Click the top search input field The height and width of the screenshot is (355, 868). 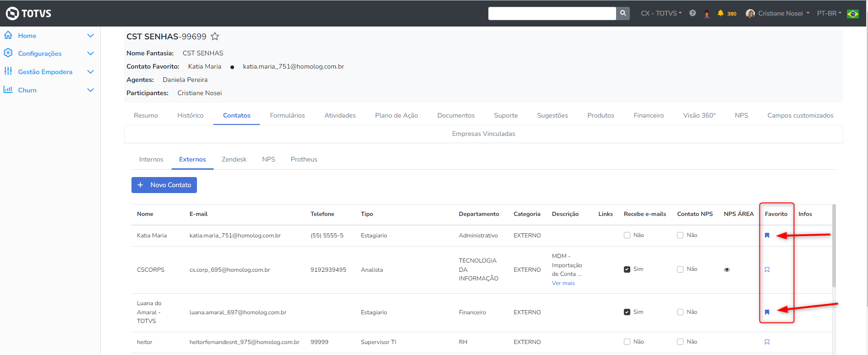(x=551, y=13)
